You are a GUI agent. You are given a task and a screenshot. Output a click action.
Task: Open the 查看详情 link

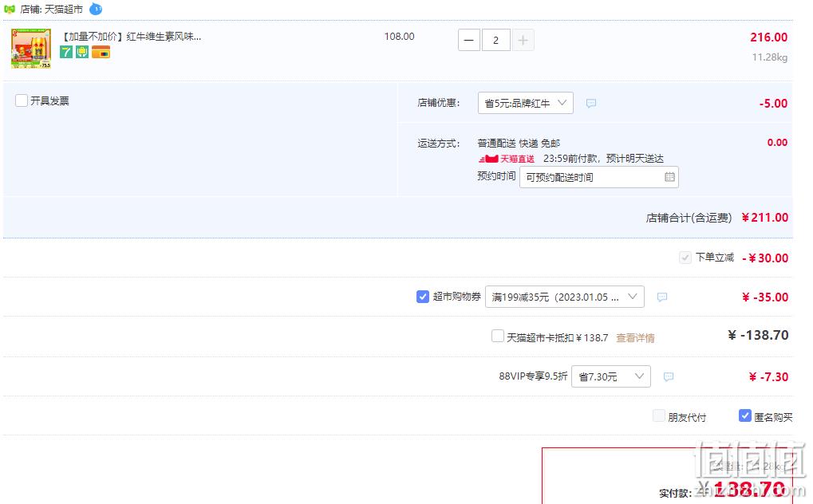pyautogui.click(x=635, y=338)
